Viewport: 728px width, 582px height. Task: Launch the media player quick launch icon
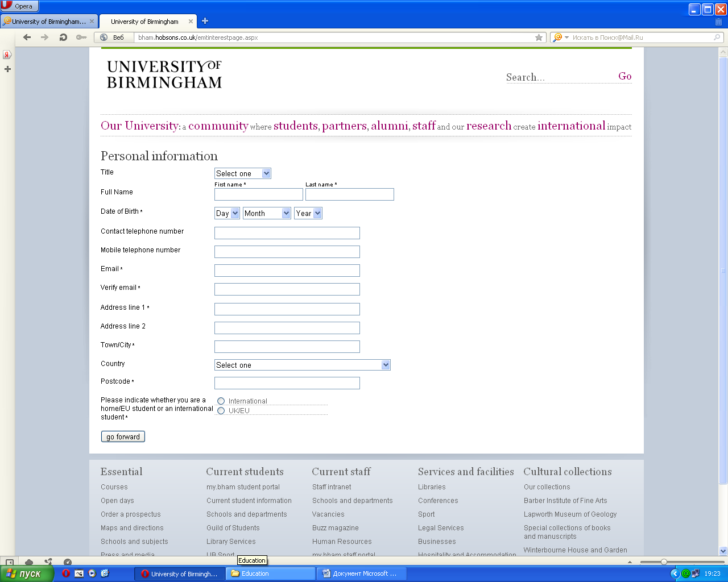click(x=92, y=573)
